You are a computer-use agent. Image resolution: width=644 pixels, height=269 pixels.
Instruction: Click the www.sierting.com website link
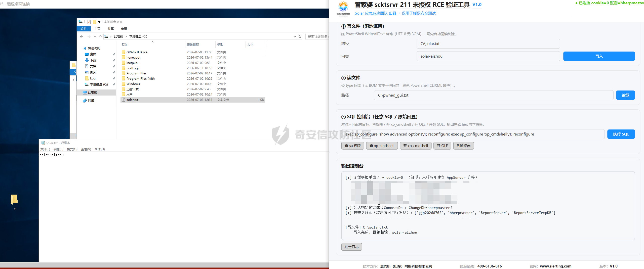click(x=555, y=266)
